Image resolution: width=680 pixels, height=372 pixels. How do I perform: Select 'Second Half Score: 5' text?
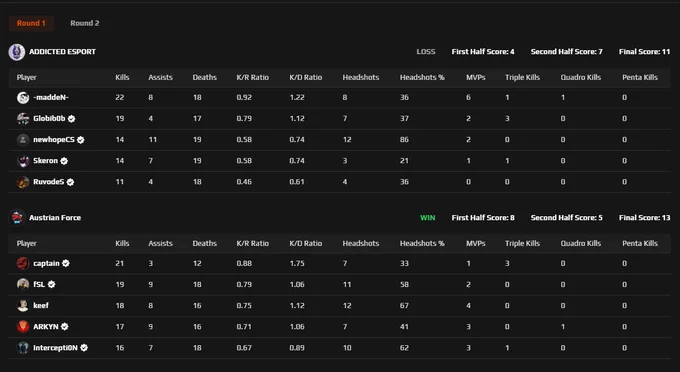coord(567,218)
